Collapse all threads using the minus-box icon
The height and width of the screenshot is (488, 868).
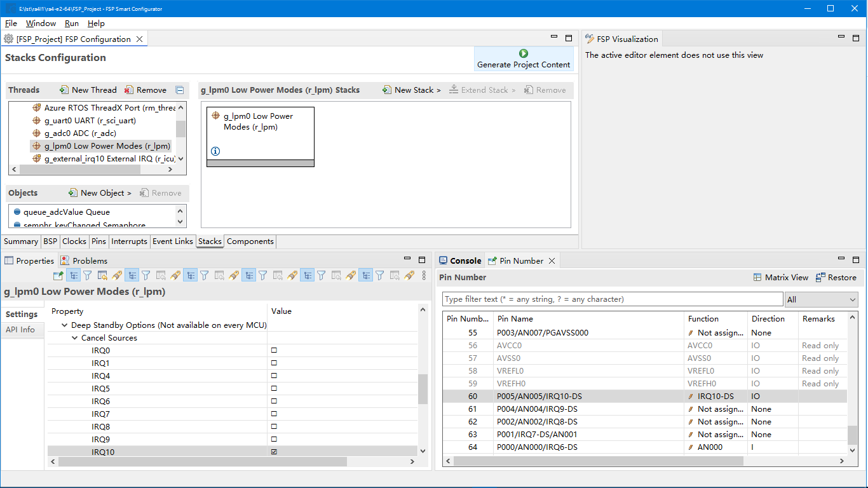[x=180, y=90]
